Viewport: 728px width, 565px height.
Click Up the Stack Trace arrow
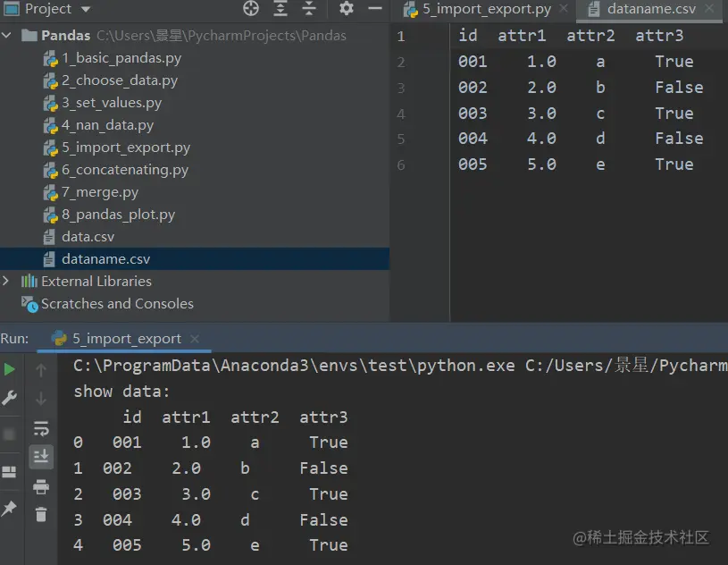click(41, 370)
